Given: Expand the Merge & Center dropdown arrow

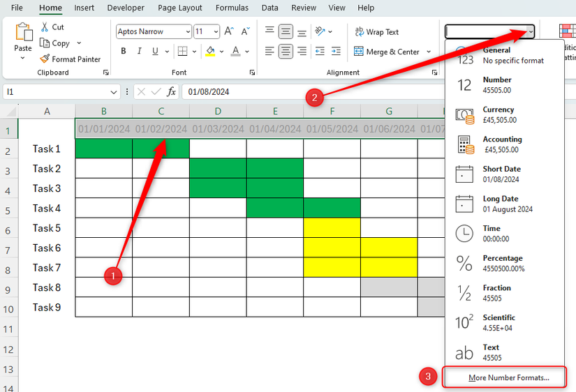Looking at the screenshot, I should [x=429, y=52].
